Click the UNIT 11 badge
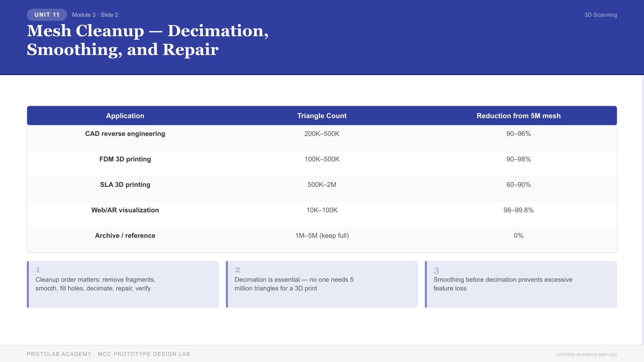Image resolution: width=644 pixels, height=362 pixels. tap(47, 15)
